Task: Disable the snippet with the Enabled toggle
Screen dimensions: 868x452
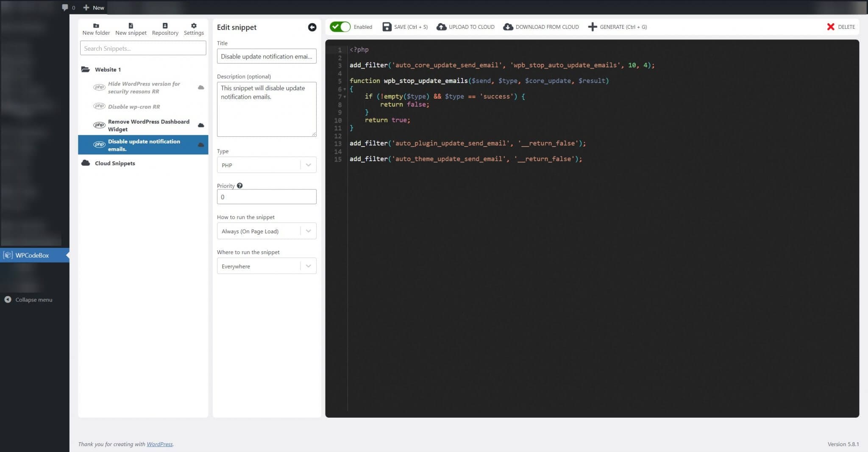Action: tap(339, 26)
